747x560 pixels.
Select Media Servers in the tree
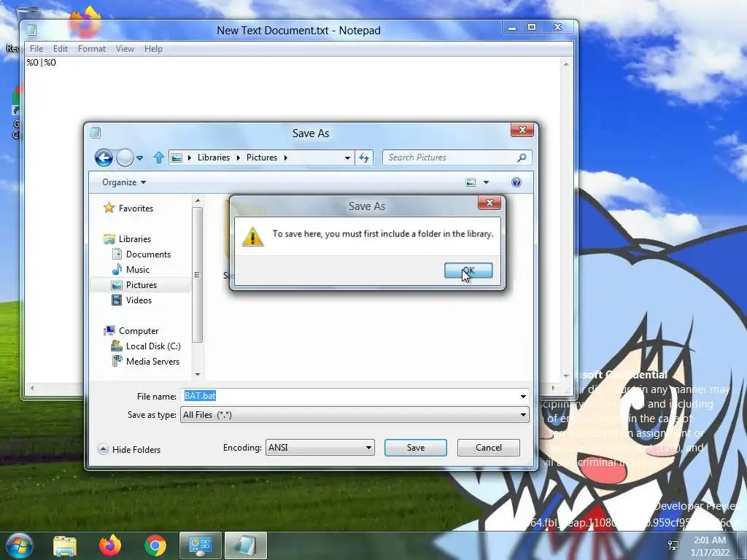(146, 362)
